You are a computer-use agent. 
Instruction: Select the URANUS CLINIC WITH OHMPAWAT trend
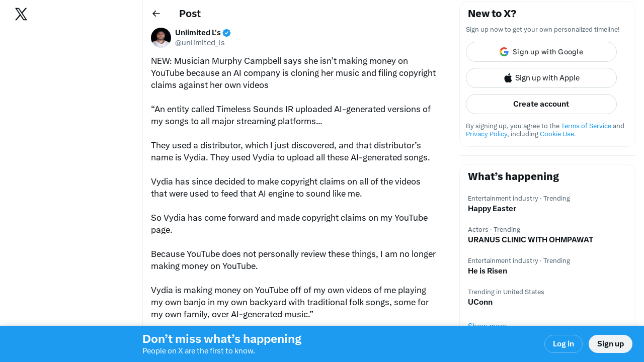pyautogui.click(x=530, y=240)
